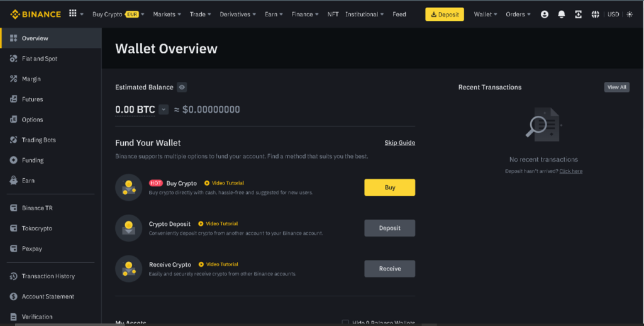
Task: Click the Buy Crypto row coin icon
Action: click(128, 188)
